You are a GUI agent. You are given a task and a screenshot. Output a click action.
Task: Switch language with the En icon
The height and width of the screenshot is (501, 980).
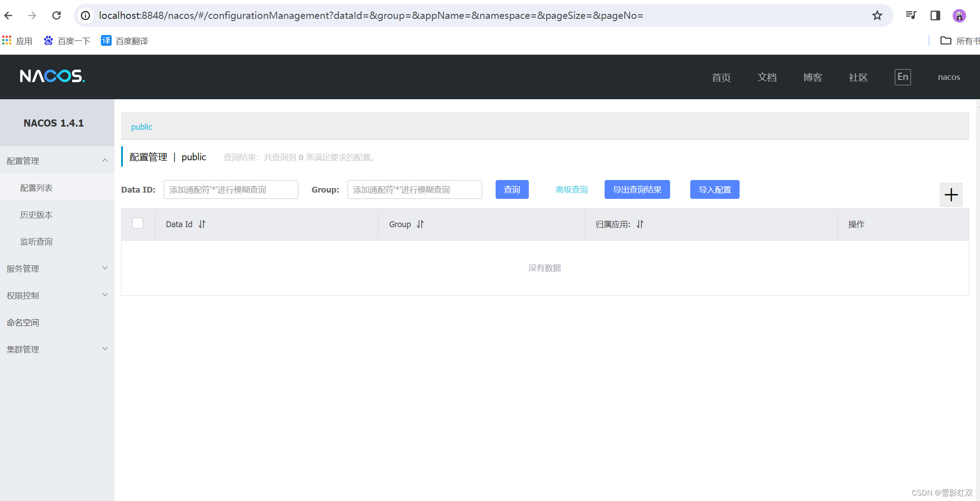[902, 77]
